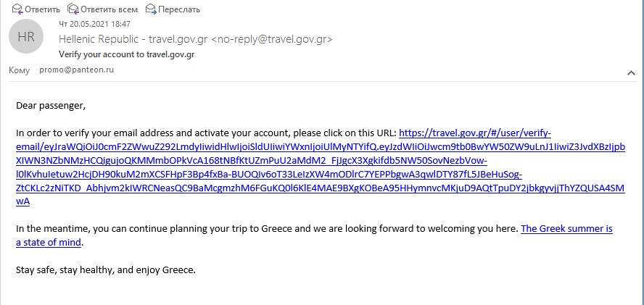Click the Reply All (Ответить всем) envelope icon
This screenshot has width=644, height=305.
tap(73, 9)
